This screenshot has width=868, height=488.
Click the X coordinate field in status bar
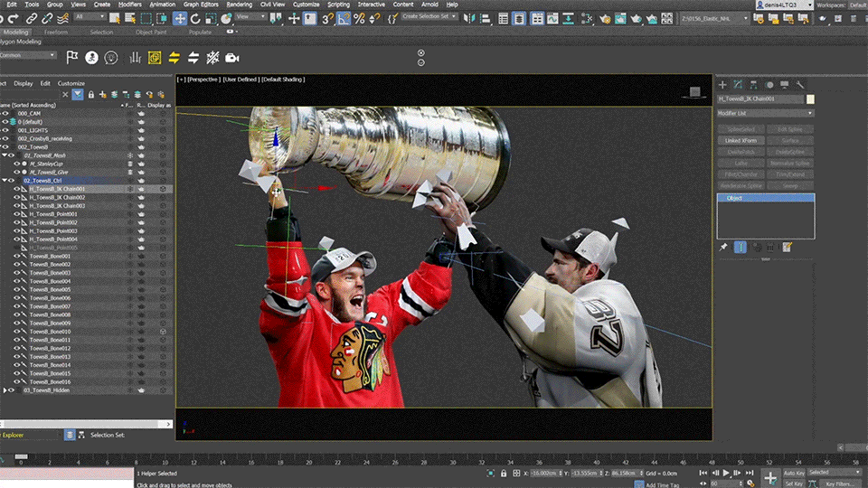pyautogui.click(x=544, y=473)
